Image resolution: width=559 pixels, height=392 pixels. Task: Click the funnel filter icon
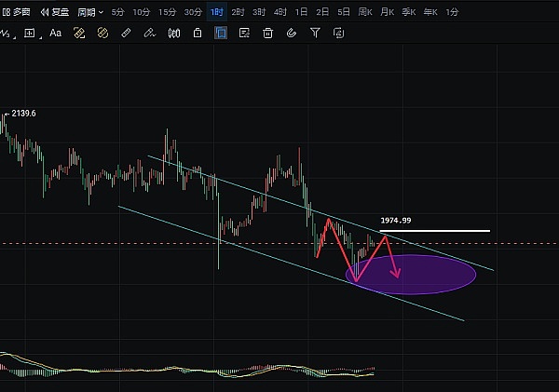click(315, 34)
